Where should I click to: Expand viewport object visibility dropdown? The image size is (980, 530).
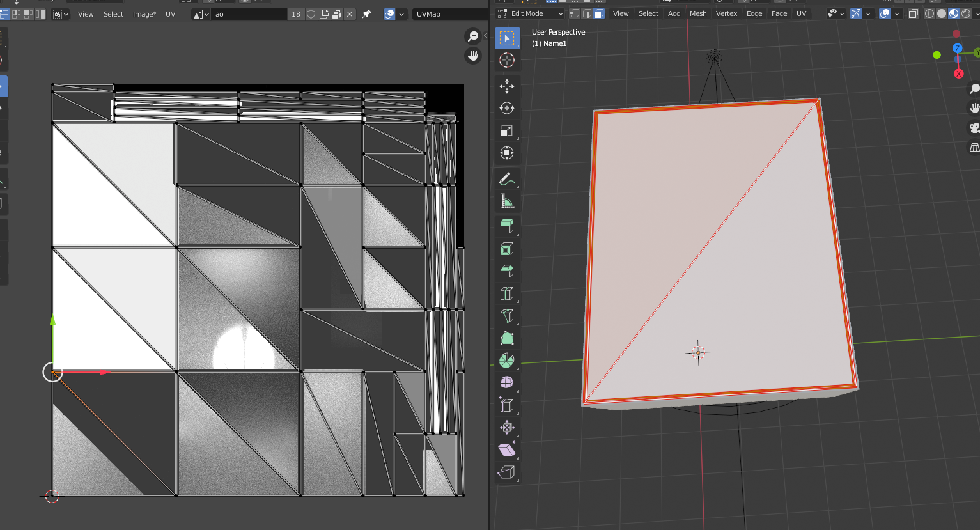[836, 13]
